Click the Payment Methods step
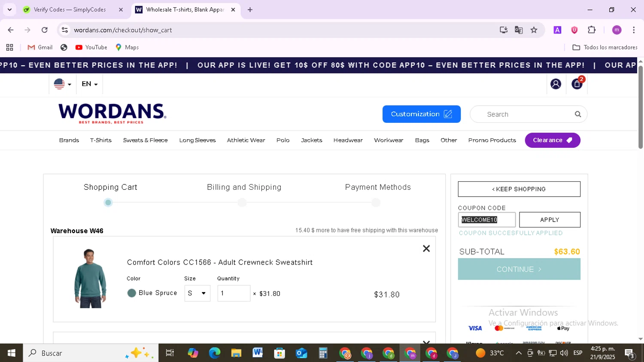Screen dimensions: 644x362 (x=378, y=187)
